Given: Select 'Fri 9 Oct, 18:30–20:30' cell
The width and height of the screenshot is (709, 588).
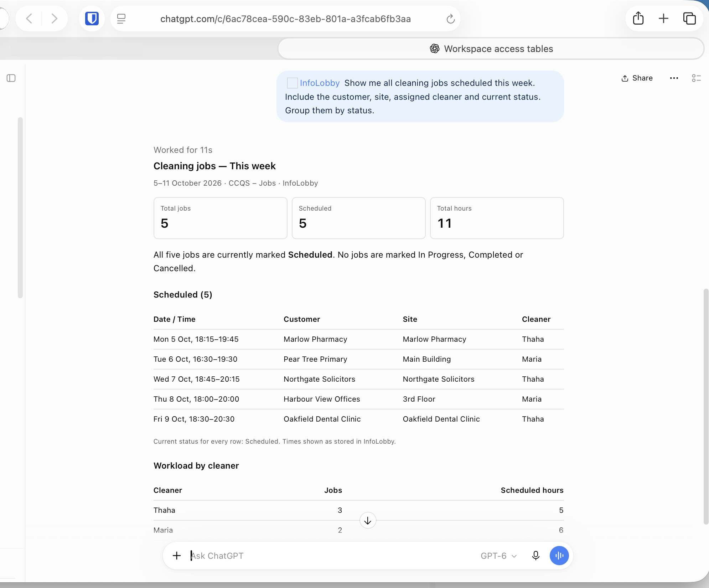Looking at the screenshot, I should coord(194,419).
